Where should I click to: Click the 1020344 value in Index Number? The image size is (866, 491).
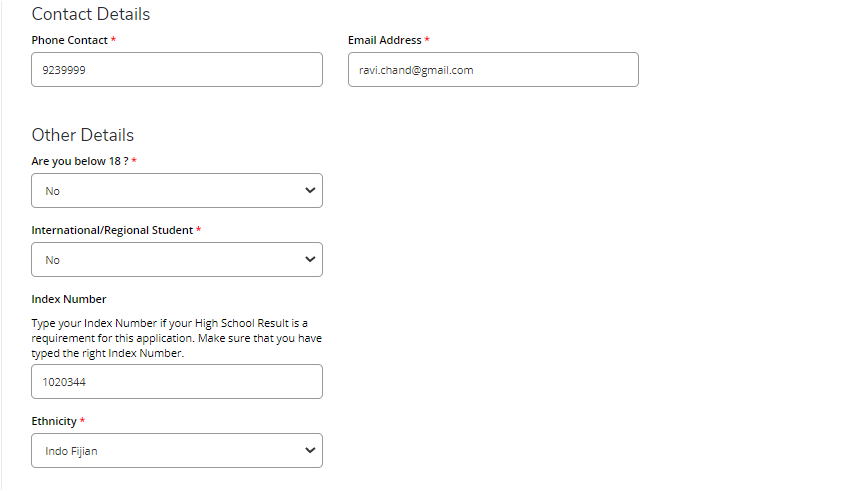[64, 382]
